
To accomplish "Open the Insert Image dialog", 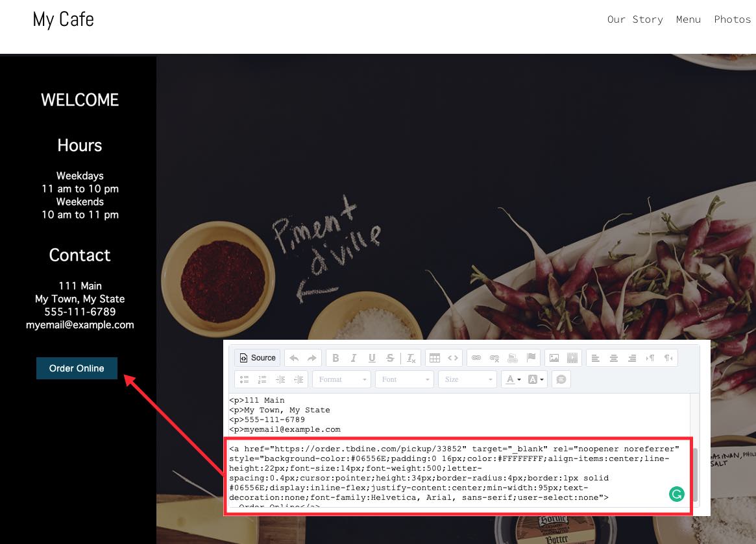I will click(x=554, y=357).
